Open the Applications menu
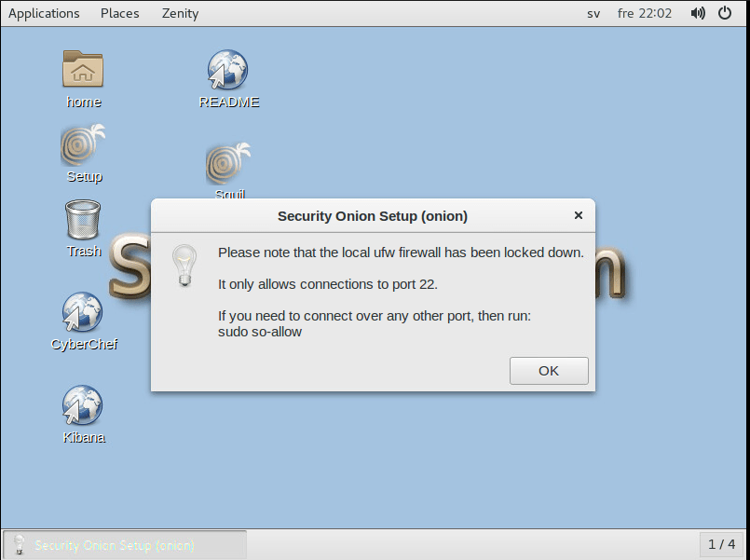Viewport: 750px width, 560px height. click(44, 13)
